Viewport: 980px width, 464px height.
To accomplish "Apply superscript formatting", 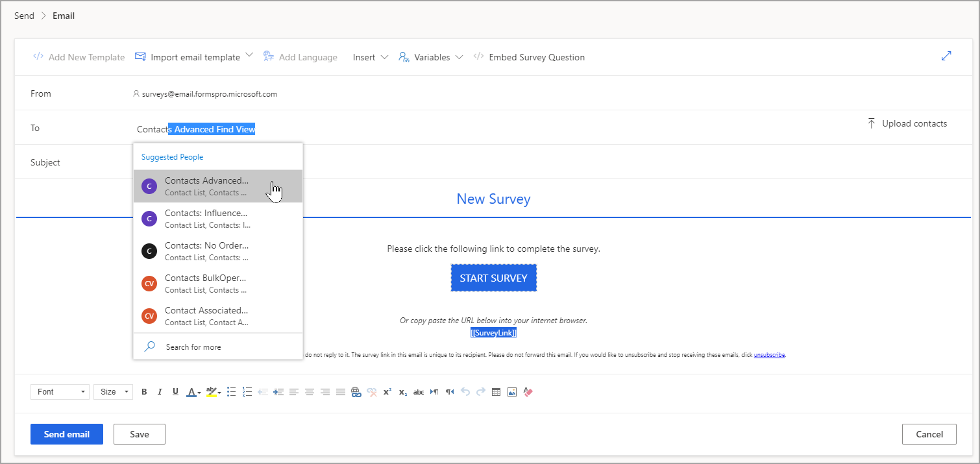I will point(387,392).
